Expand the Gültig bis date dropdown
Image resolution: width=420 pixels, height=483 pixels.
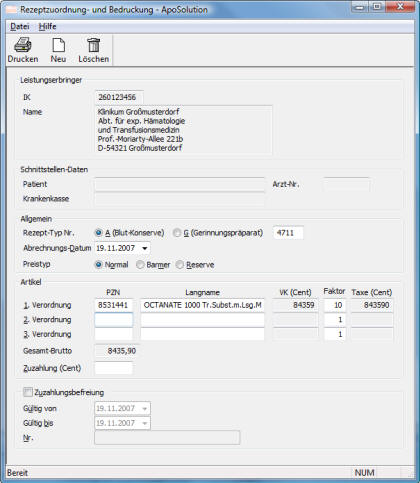tap(145, 423)
